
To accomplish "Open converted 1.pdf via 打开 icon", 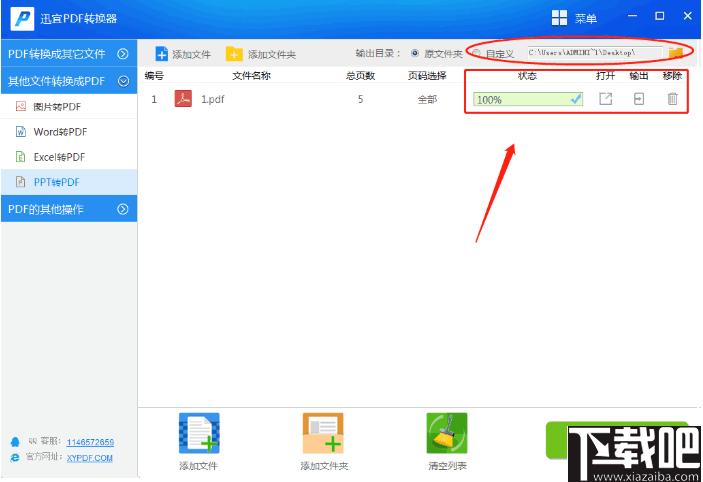I will coord(605,99).
